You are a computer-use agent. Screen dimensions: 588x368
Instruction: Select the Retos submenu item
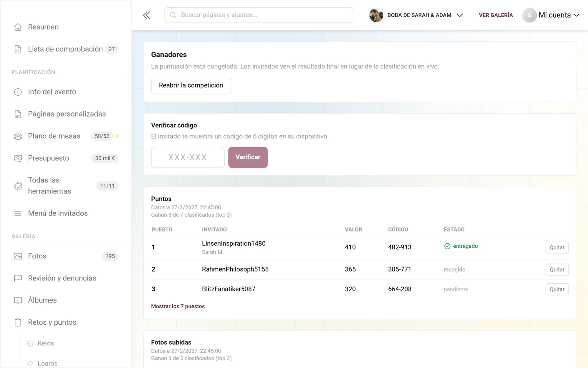coord(46,343)
